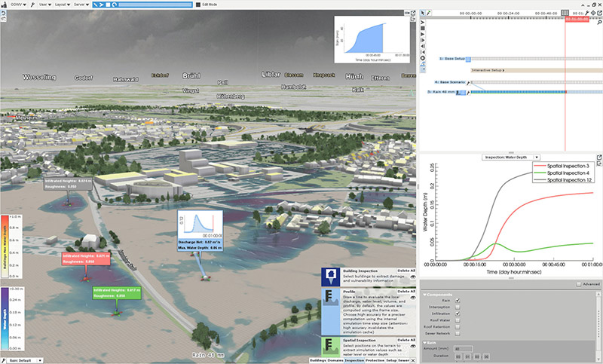This screenshot has width=603, height=364.
Task: Click the undo/reset view icon at 3D view corner
Action: [x=4, y=13]
